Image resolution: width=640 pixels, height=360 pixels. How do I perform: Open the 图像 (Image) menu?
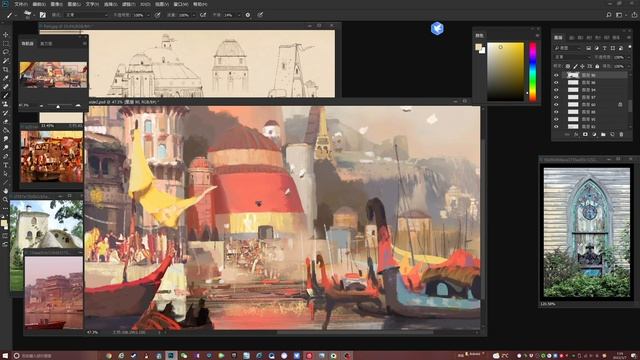tap(57, 4)
